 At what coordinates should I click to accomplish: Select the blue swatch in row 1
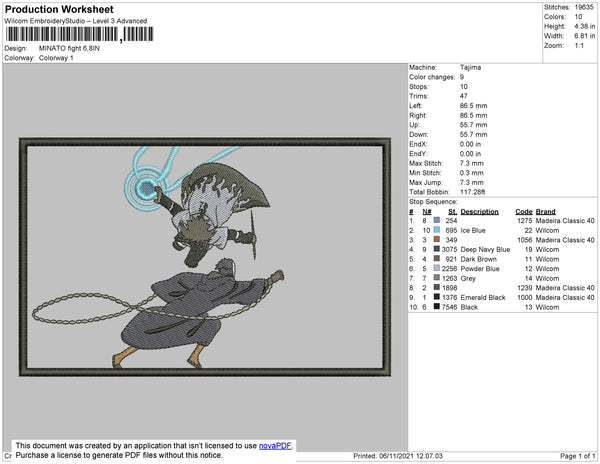click(x=437, y=220)
